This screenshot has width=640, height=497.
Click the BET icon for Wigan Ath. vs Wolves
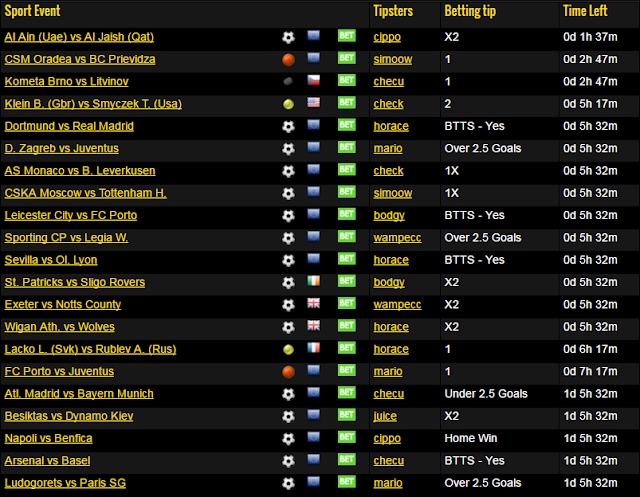pyautogui.click(x=347, y=326)
